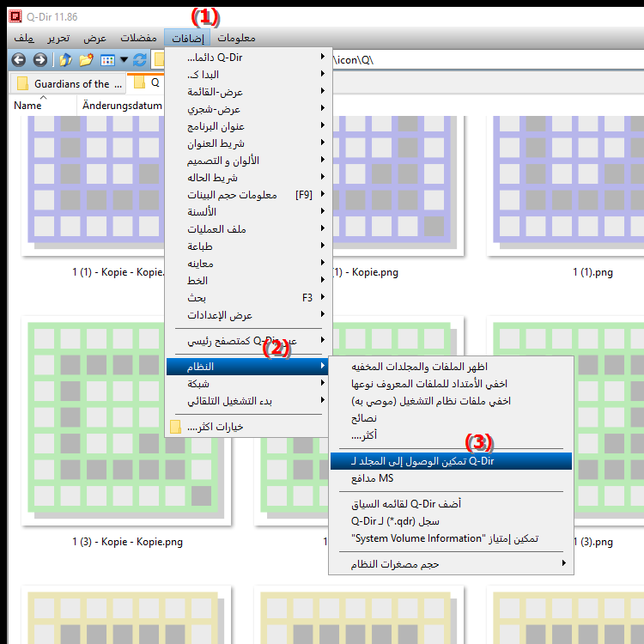
Task: Expand the عرض-القائمة submenu
Action: pos(248,92)
